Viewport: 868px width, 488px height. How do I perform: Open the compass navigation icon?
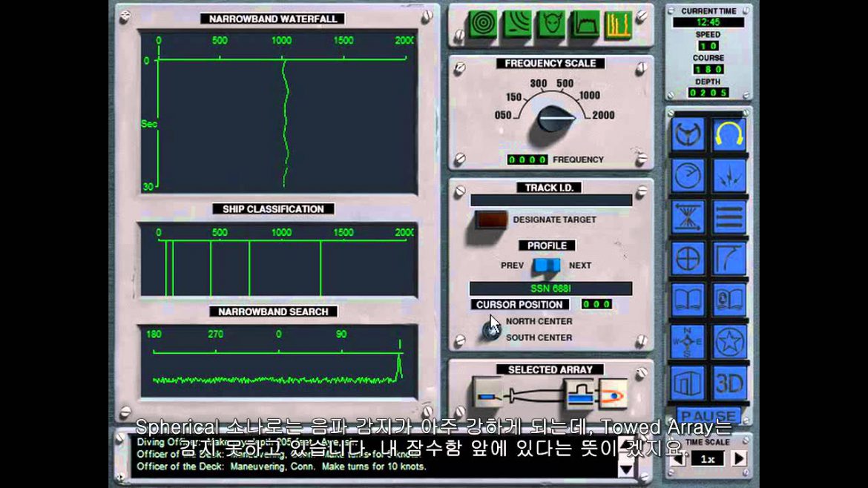point(688,342)
